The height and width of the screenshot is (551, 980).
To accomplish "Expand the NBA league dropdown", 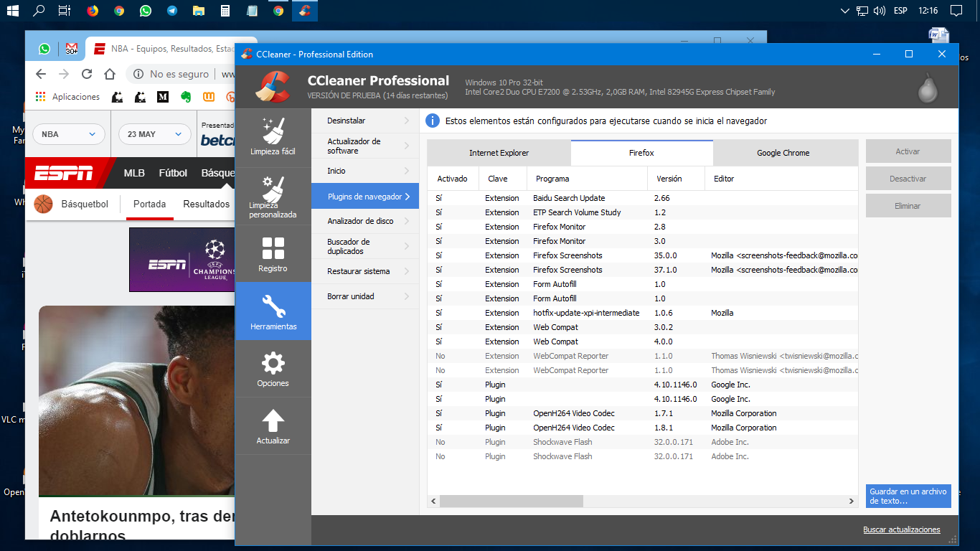I will coord(69,134).
